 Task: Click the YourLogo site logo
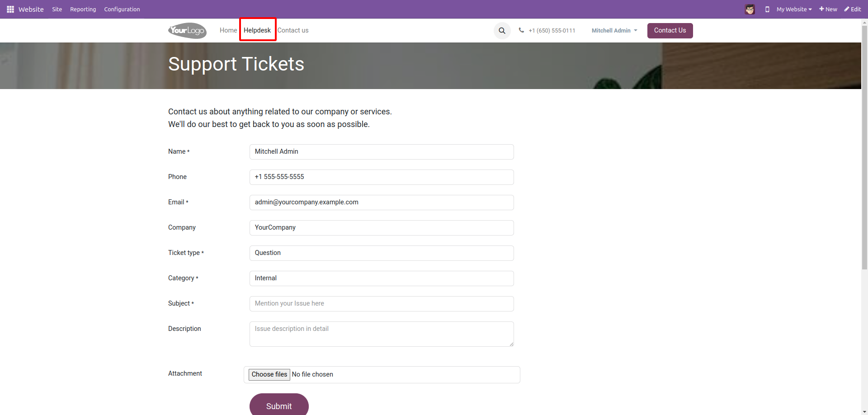[187, 31]
